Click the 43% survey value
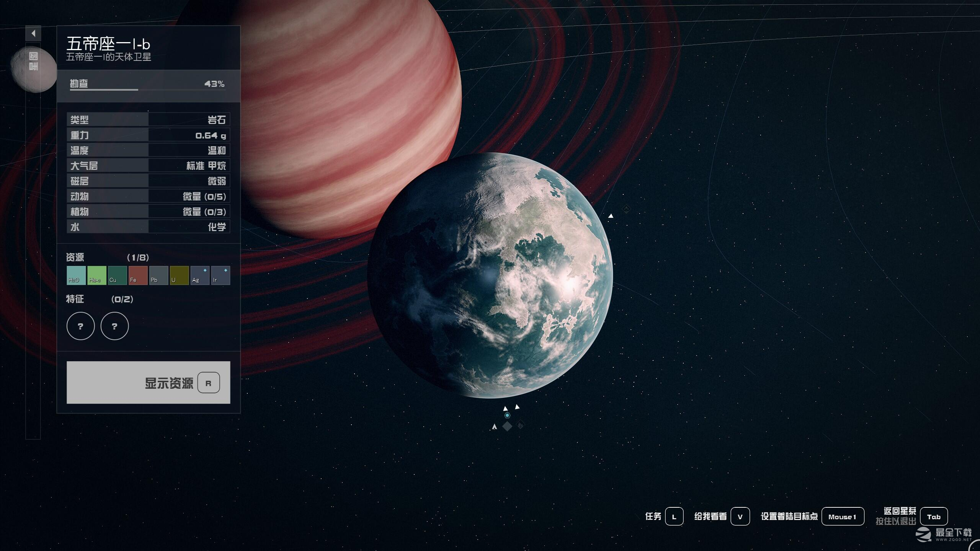980x551 pixels. click(x=214, y=84)
